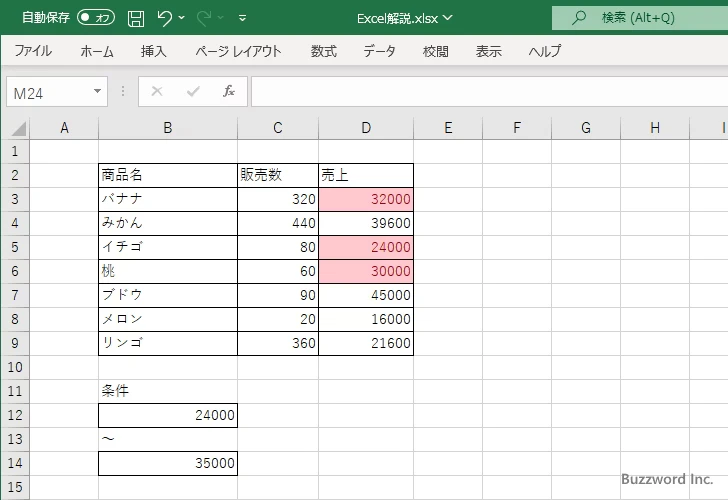Click the 条件 label cell
The image size is (728, 500).
coord(168,391)
